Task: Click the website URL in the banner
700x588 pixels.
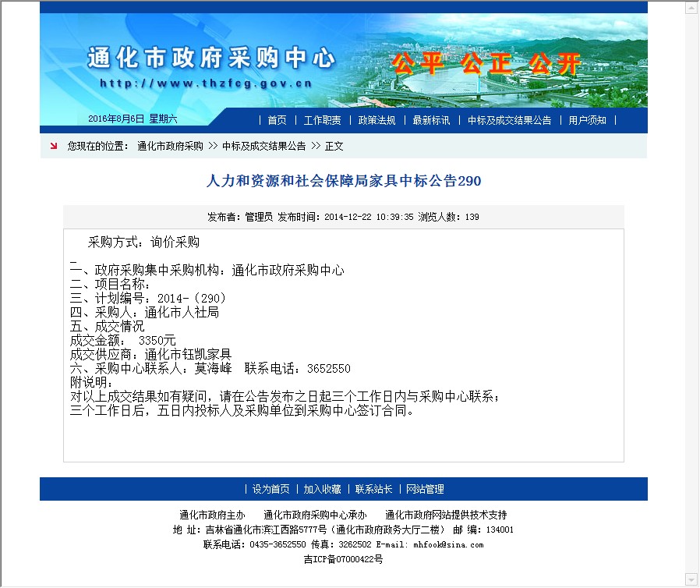Action: 206,83
